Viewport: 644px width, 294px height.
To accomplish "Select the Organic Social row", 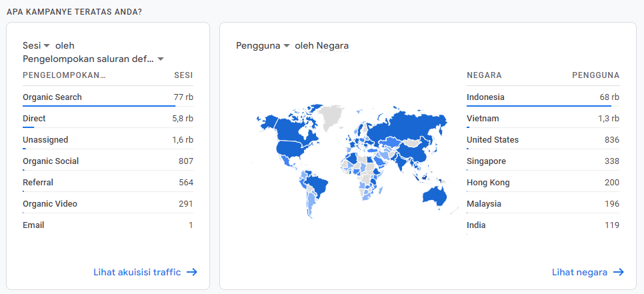I will [x=108, y=161].
